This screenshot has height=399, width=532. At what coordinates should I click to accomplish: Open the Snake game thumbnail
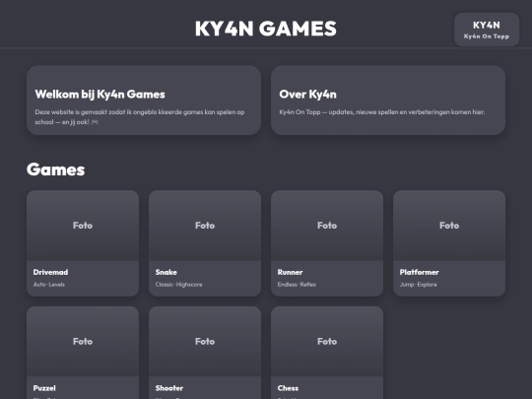205,226
